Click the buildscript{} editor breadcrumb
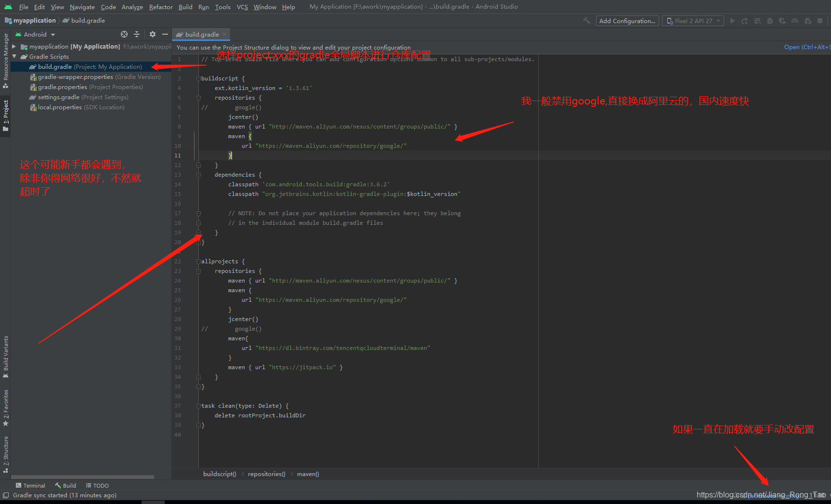The height and width of the screenshot is (504, 831). 220,474
